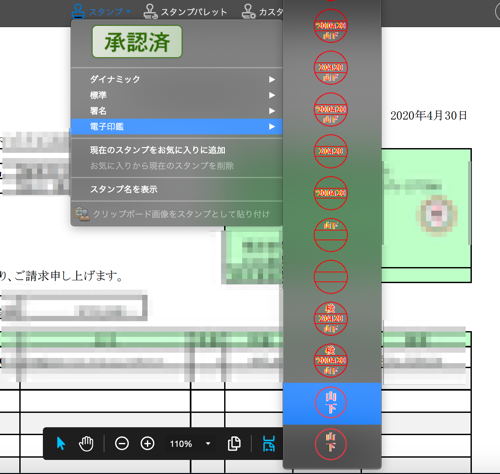
Task: Toggle スタンプ名を表示 option
Action: click(x=123, y=189)
